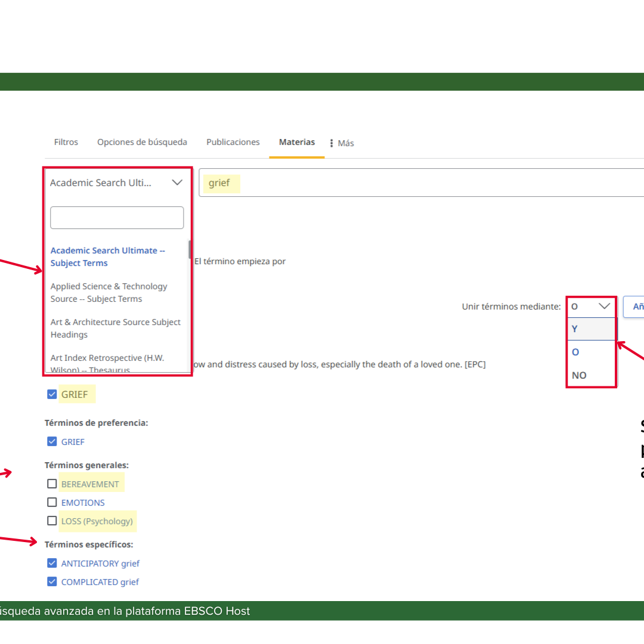644x644 pixels.
Task: Switch to the Filtros tab
Action: coord(66,143)
